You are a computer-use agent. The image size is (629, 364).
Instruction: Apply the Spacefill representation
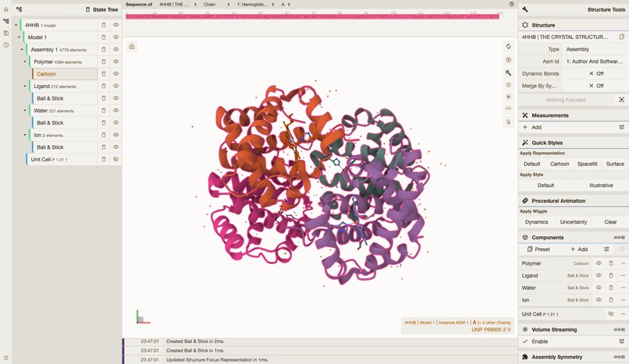point(588,164)
